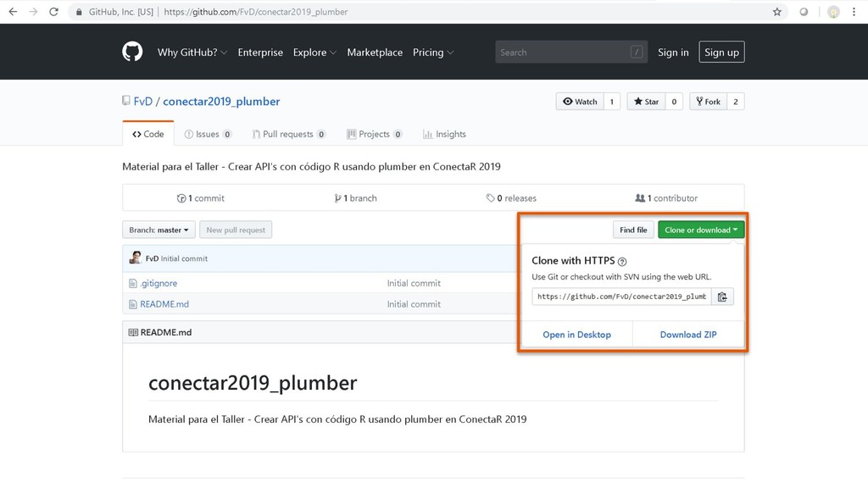Click the Sign in link
Viewport: 868px width, 488px height.
[673, 52]
